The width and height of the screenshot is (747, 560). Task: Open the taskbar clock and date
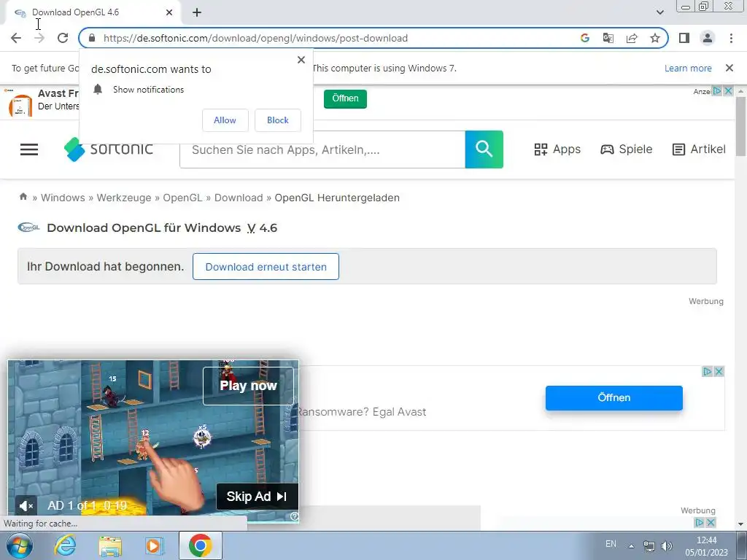point(706,546)
